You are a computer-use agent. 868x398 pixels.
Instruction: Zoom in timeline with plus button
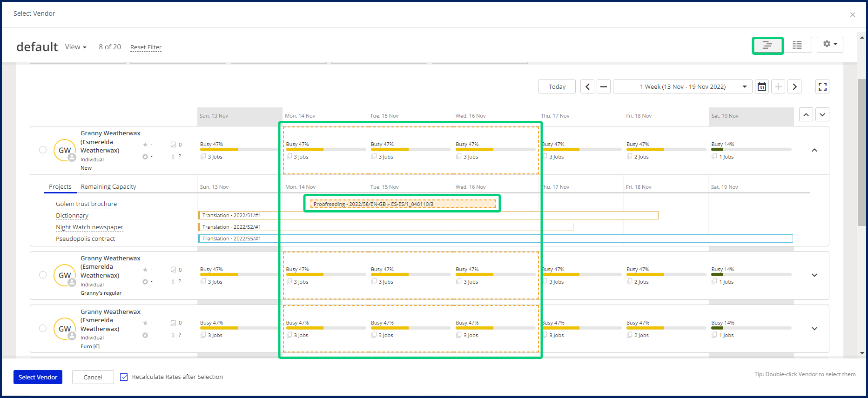click(778, 86)
